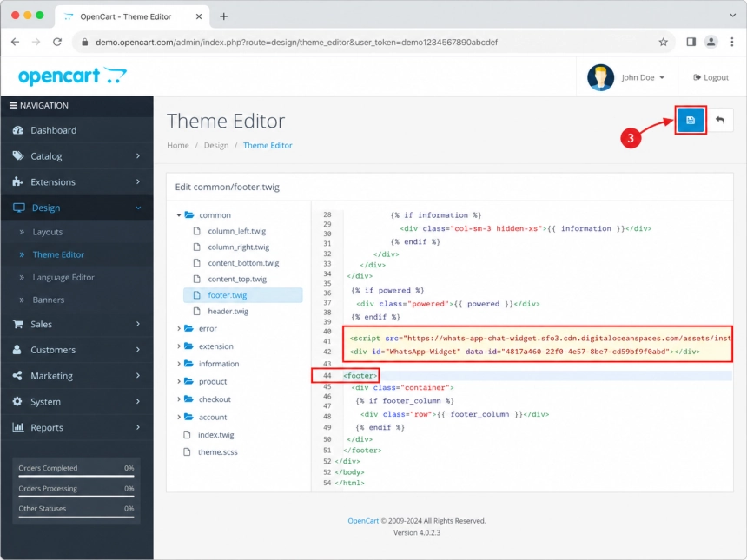
Task: Expand the product folder
Action: click(x=179, y=381)
